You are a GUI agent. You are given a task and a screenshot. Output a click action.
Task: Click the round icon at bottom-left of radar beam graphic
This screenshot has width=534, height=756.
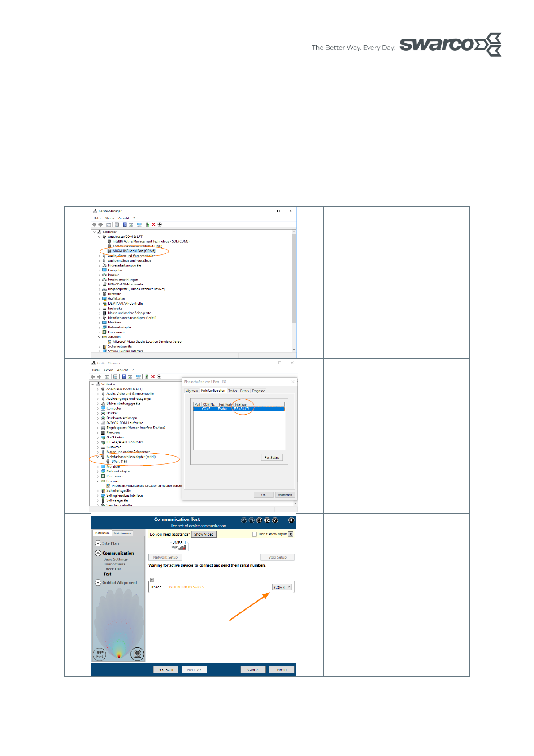pos(100,654)
